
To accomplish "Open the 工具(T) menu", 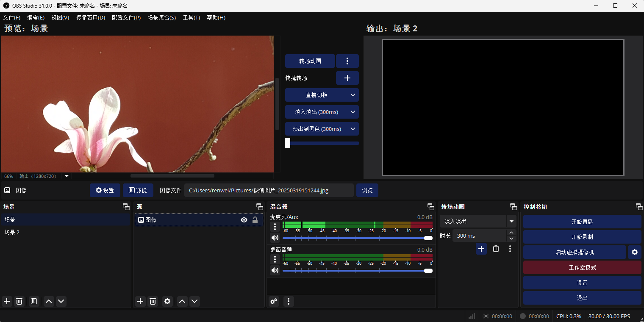I will [191, 17].
